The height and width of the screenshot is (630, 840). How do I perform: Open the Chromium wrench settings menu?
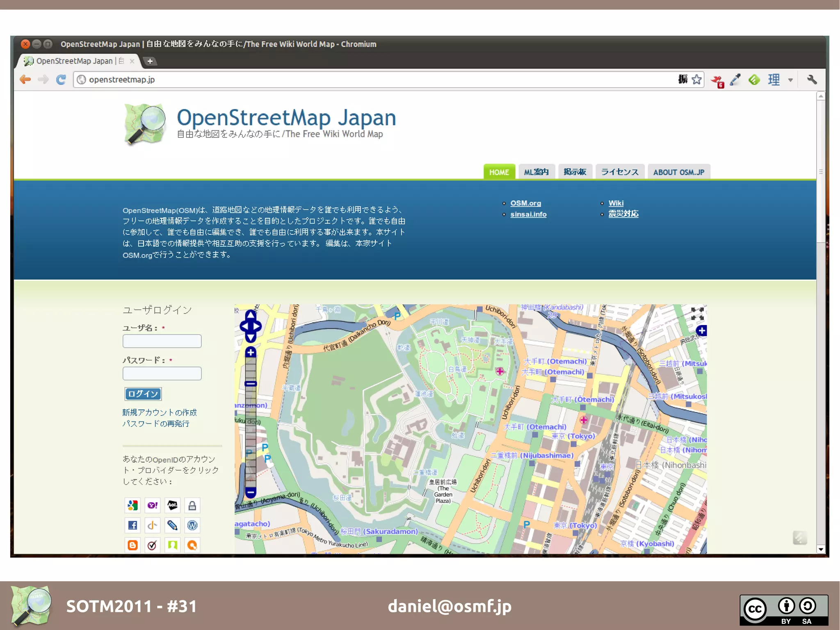point(812,80)
